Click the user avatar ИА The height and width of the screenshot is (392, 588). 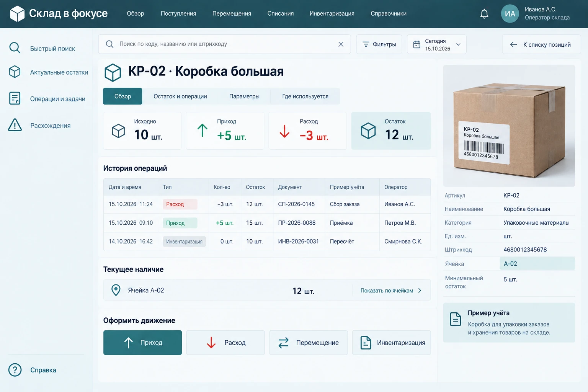(510, 14)
